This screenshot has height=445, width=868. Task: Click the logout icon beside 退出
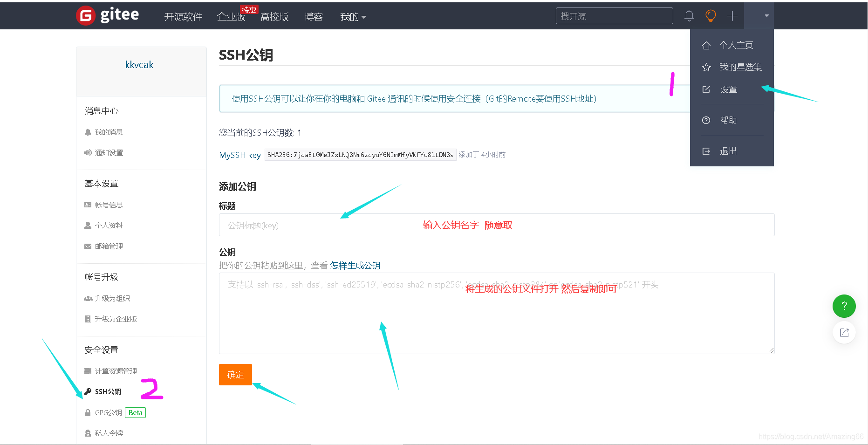tap(706, 151)
